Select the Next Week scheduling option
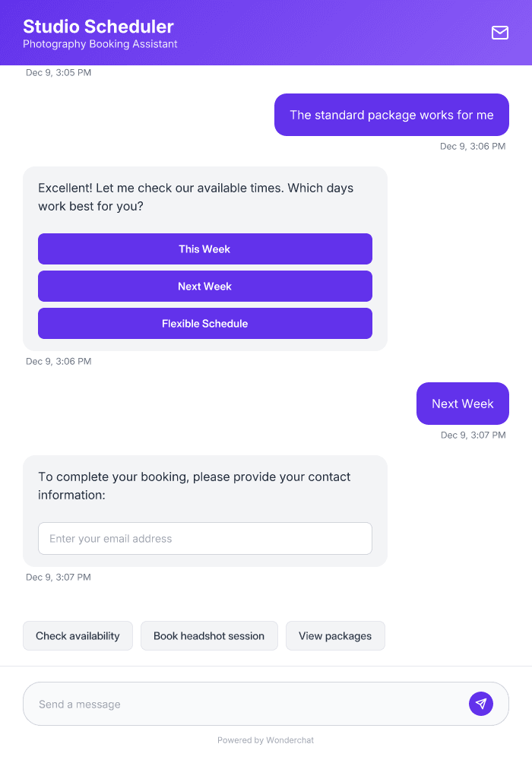 click(204, 286)
